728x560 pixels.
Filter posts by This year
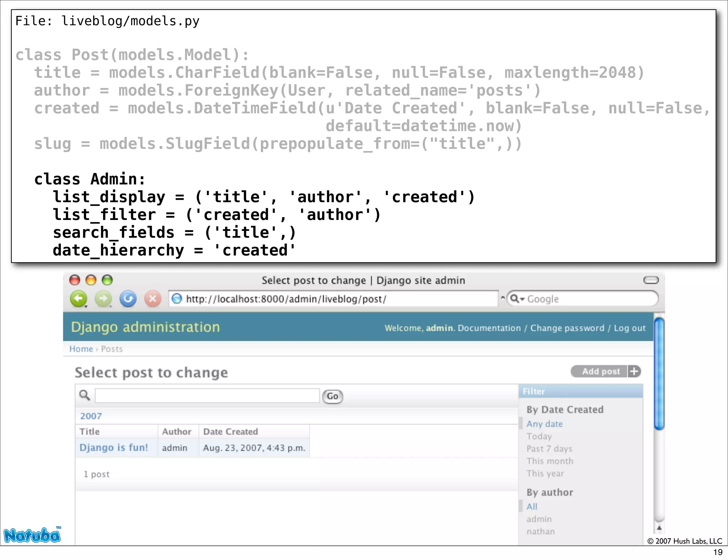tap(545, 474)
